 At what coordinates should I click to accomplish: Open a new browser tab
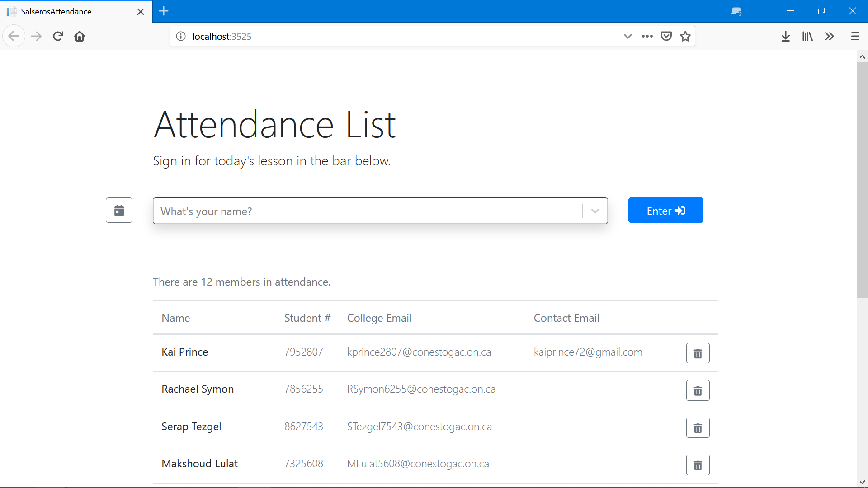coord(164,11)
